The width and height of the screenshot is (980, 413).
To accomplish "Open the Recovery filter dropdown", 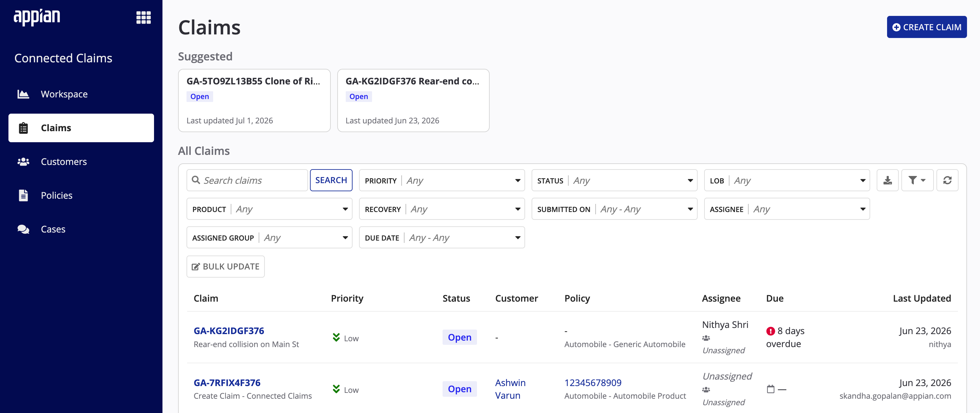I will coord(442,209).
